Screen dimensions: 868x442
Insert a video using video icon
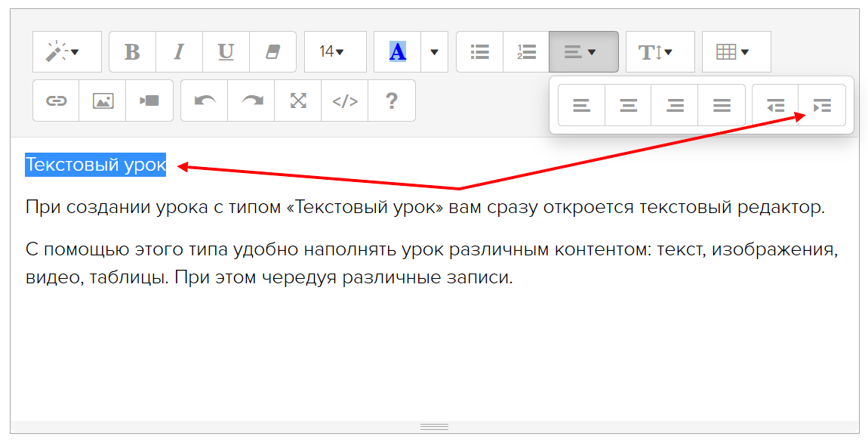coord(149,100)
